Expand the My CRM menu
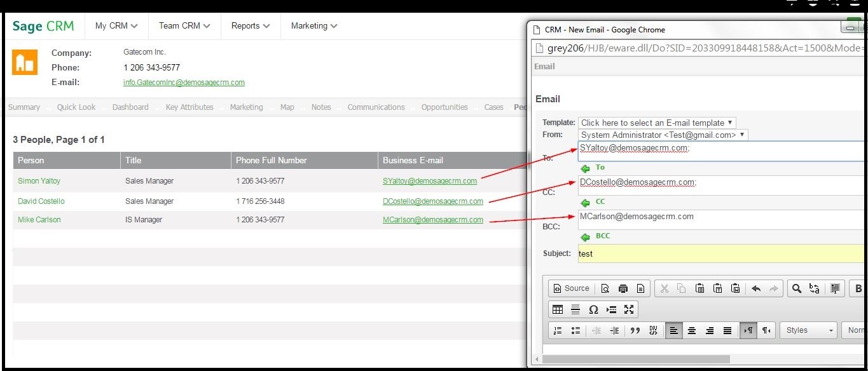This screenshot has width=868, height=371. coord(116,26)
